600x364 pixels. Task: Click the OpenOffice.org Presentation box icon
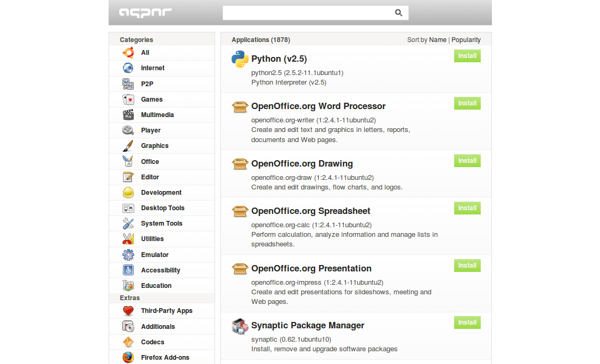click(240, 269)
